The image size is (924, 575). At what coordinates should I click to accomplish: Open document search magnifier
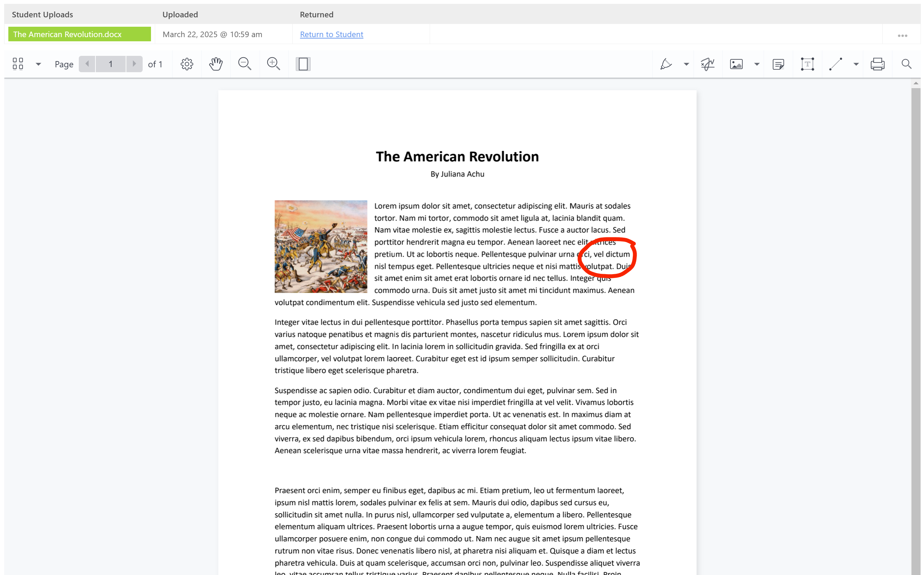pos(907,64)
